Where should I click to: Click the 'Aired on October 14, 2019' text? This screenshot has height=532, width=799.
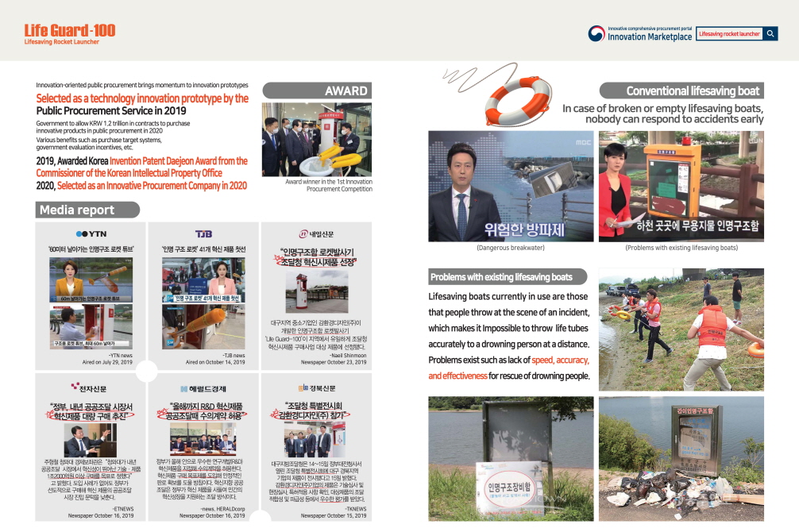pyautogui.click(x=215, y=362)
